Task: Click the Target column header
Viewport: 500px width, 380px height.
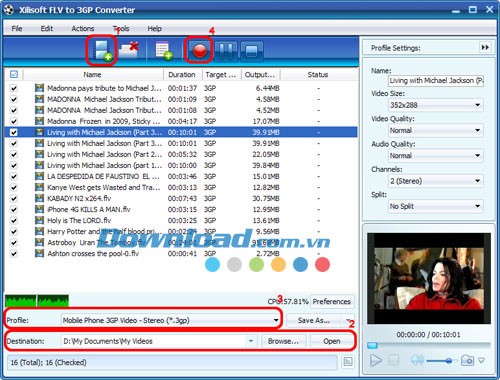Action: 221,75
